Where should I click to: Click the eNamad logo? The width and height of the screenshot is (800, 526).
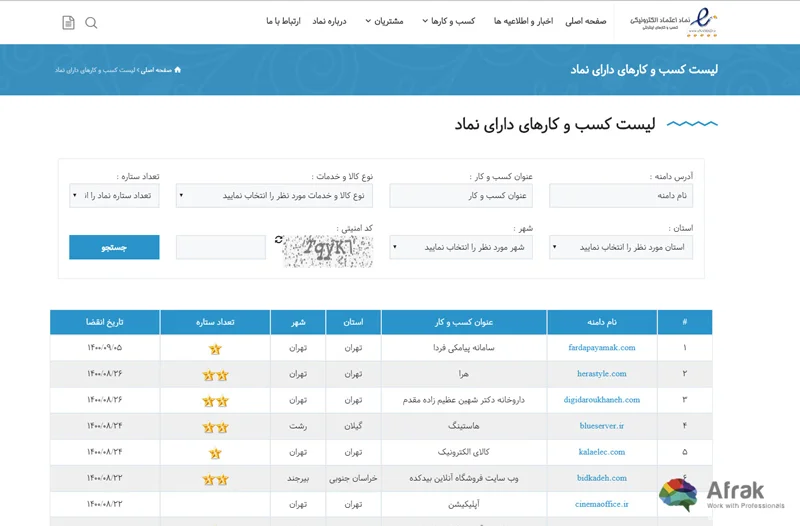673,22
